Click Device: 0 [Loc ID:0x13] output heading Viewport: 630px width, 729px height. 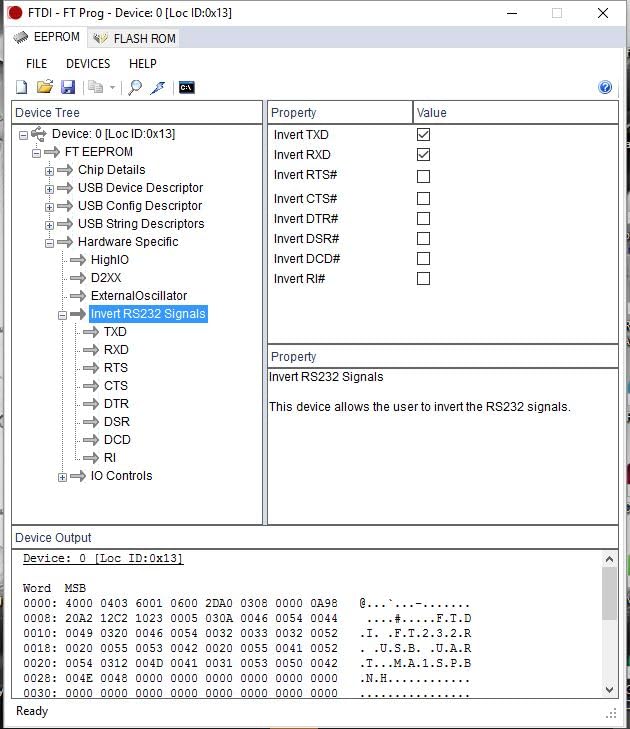click(x=103, y=558)
